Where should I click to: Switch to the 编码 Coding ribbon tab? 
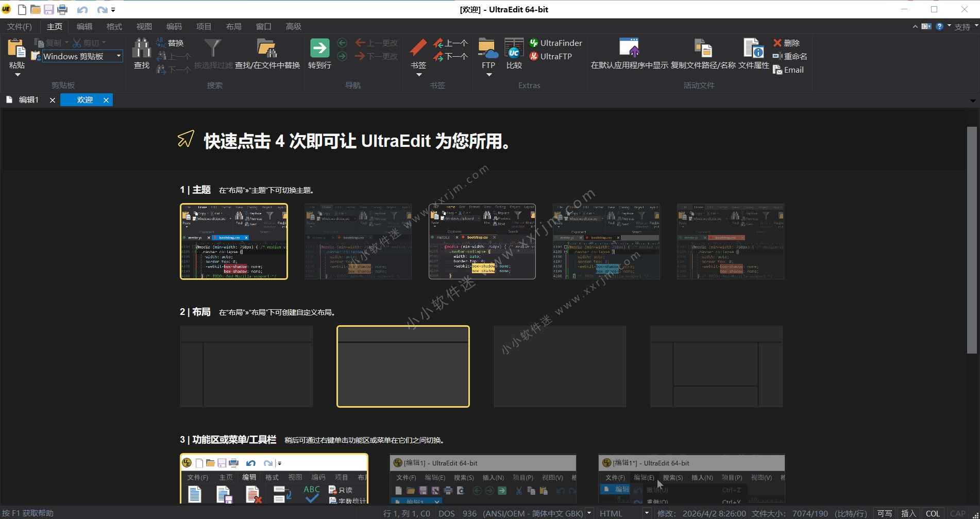tap(174, 26)
